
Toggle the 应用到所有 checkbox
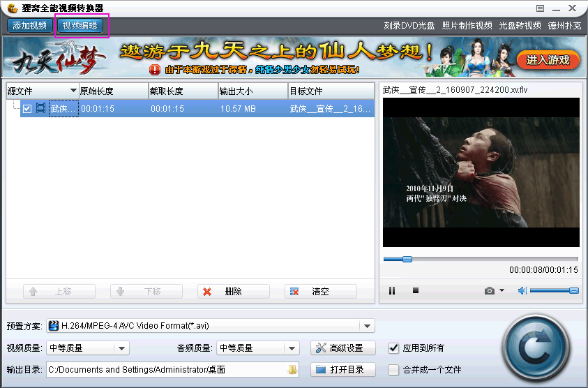393,348
